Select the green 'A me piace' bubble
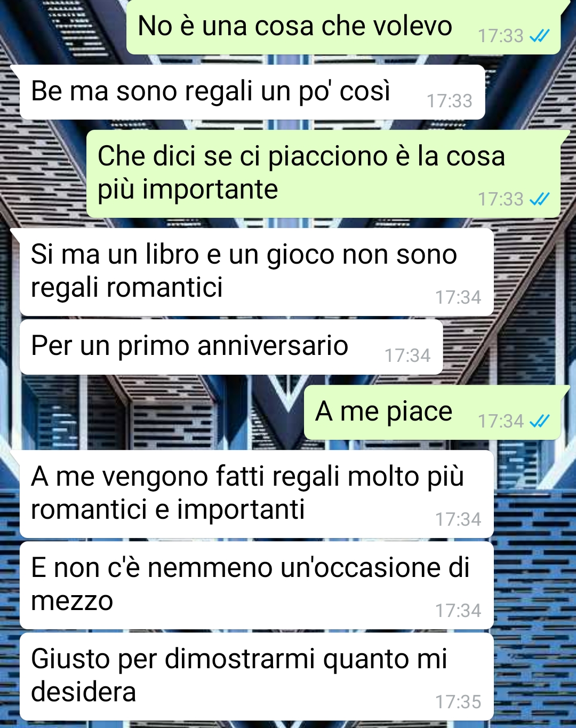The width and height of the screenshot is (576, 728). click(x=432, y=412)
